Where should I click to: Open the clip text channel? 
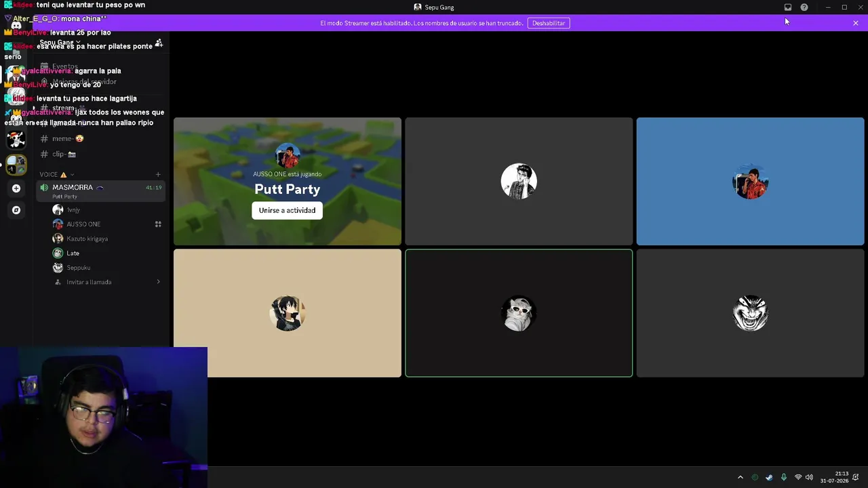click(100, 154)
